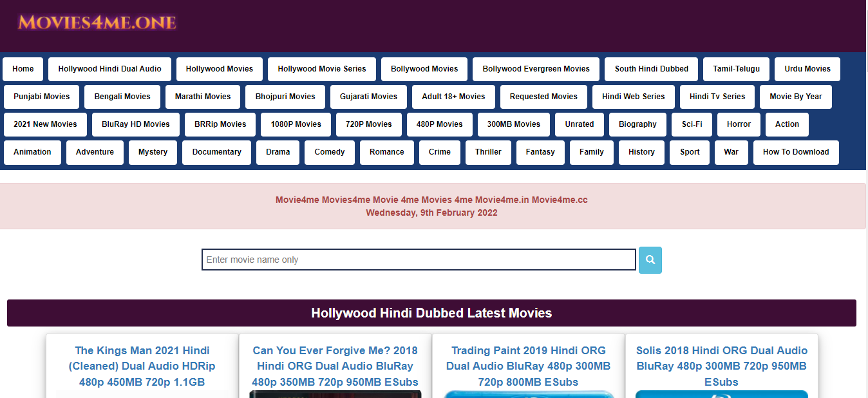
Task: Filter by 720P Movies
Action: click(368, 124)
